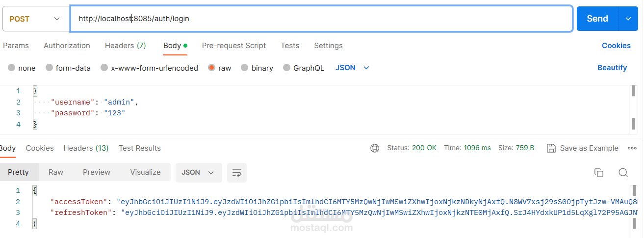
Task: Open the response Cookies tab
Action: click(40, 148)
